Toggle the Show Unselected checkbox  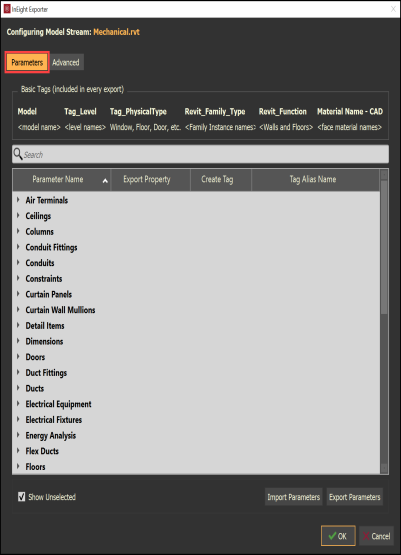(x=22, y=497)
